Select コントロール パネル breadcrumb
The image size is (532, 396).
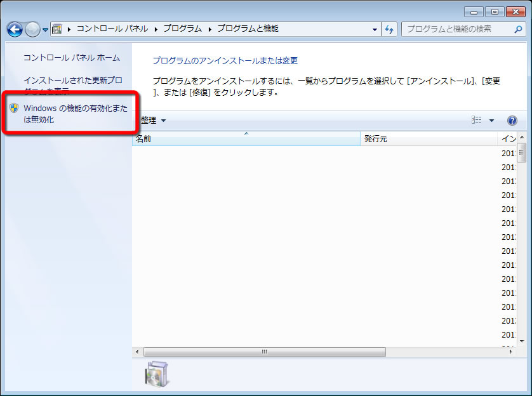[112, 29]
